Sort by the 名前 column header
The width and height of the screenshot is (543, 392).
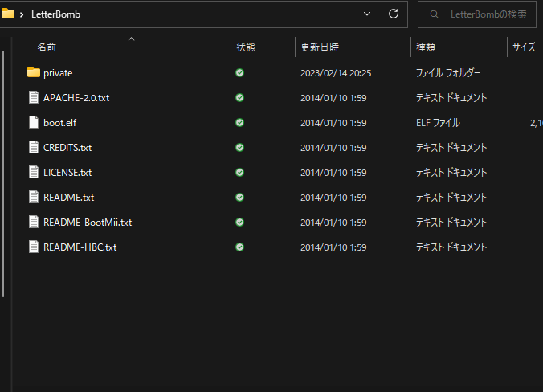click(47, 47)
